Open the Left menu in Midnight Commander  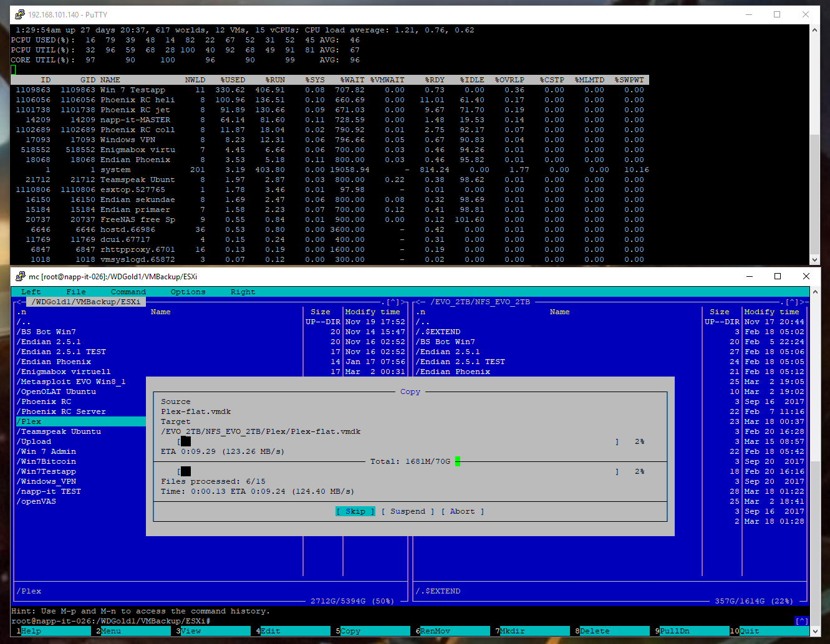[x=31, y=292]
